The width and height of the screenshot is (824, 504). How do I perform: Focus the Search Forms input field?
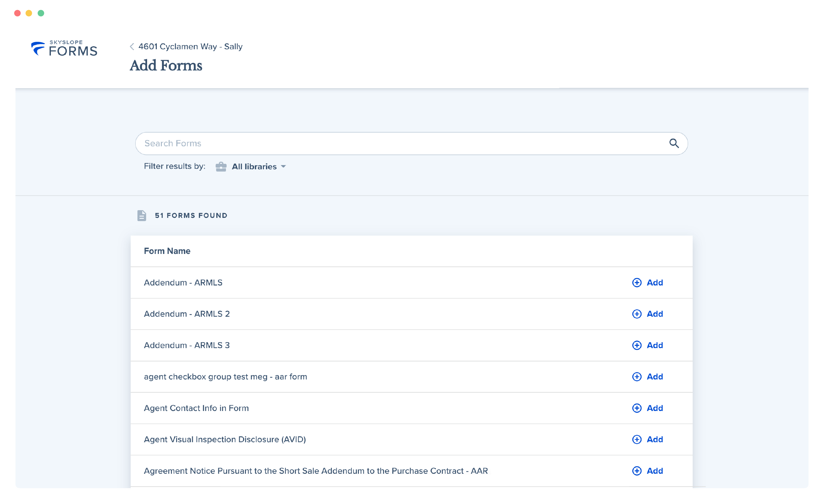tap(401, 144)
